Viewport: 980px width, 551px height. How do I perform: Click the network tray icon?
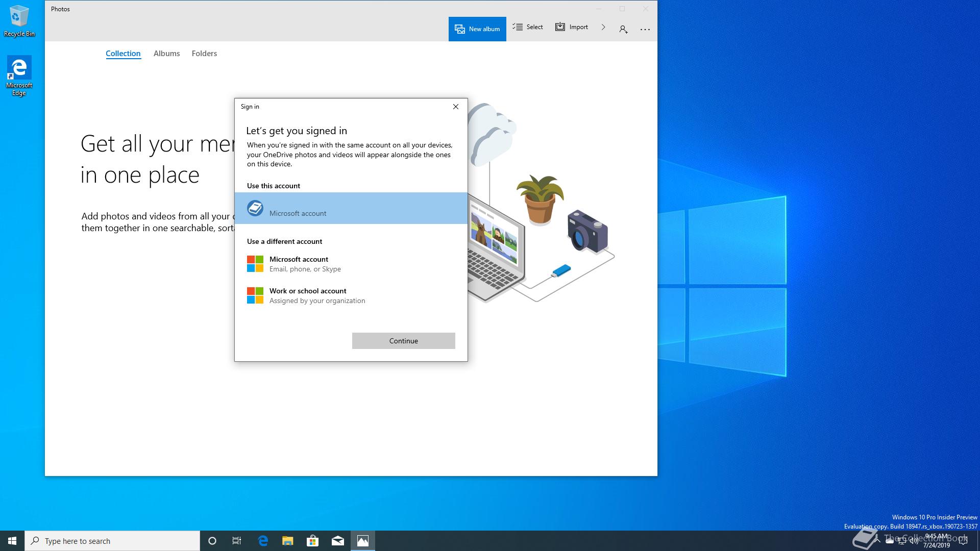(x=902, y=541)
